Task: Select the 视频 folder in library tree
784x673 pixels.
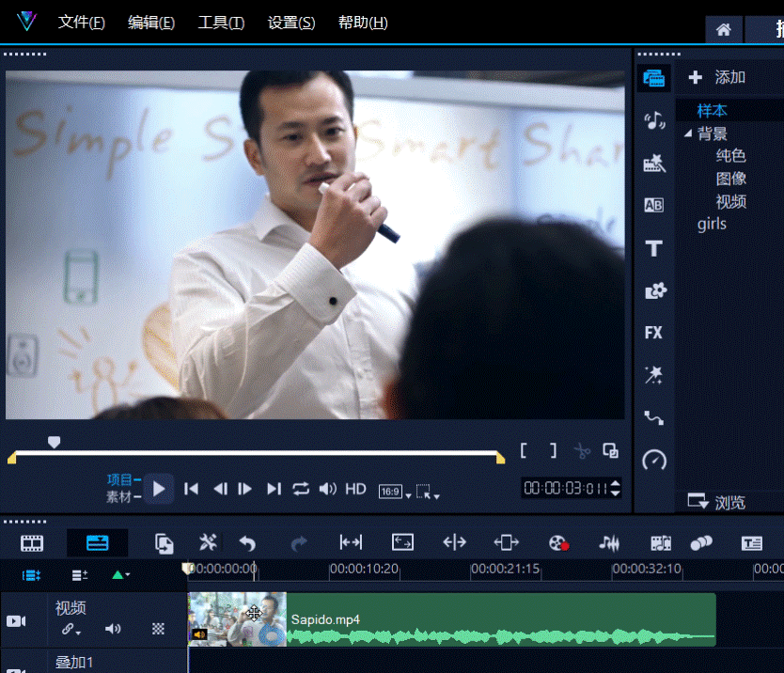Action: coord(730,202)
